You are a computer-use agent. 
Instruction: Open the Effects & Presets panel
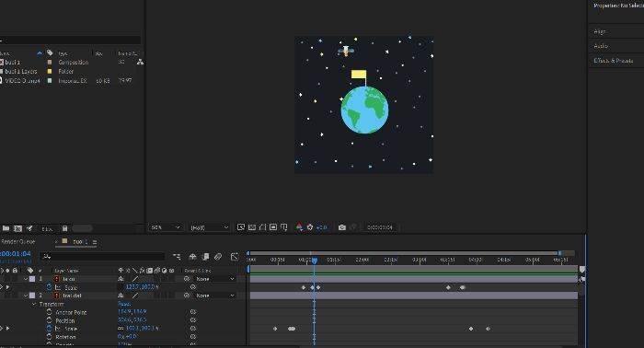tap(613, 61)
